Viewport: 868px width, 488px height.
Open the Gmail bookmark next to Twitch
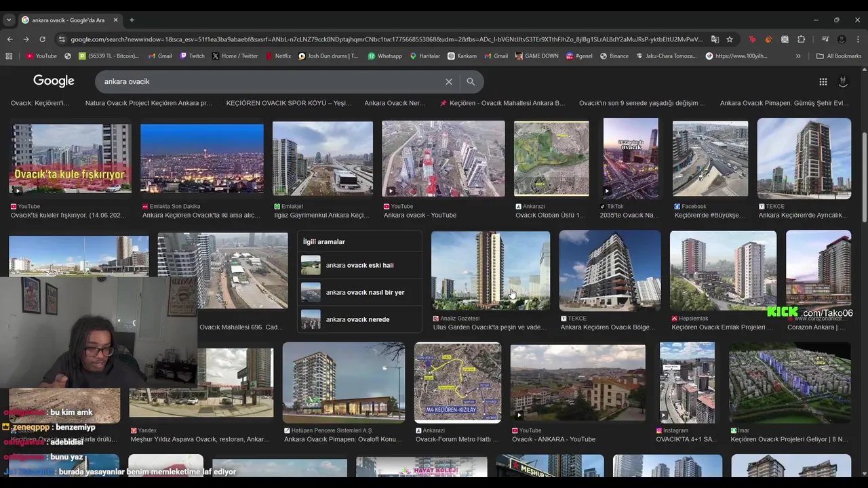160,56
